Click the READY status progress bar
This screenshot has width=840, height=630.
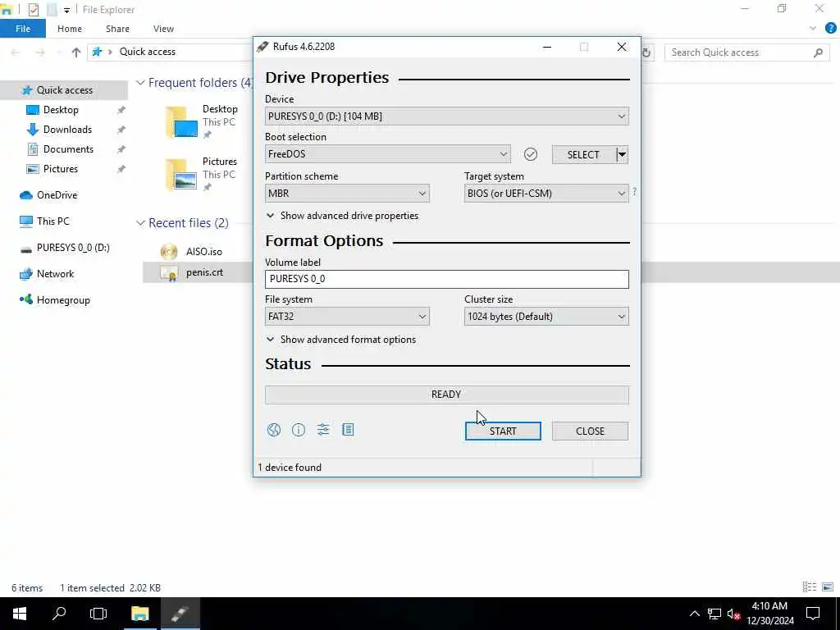coord(447,395)
